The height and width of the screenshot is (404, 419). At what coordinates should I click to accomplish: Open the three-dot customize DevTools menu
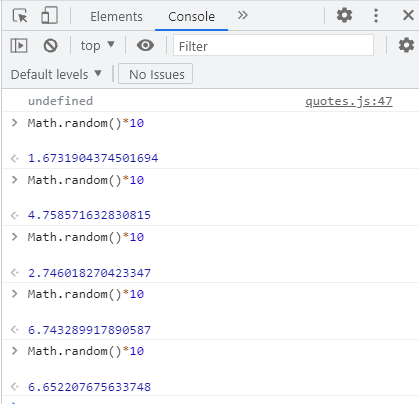coord(376,15)
